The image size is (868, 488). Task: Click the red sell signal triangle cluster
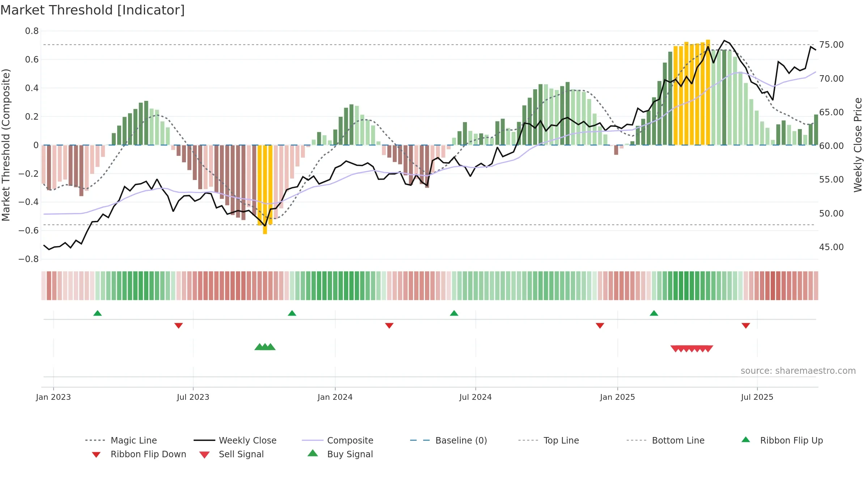click(x=692, y=349)
